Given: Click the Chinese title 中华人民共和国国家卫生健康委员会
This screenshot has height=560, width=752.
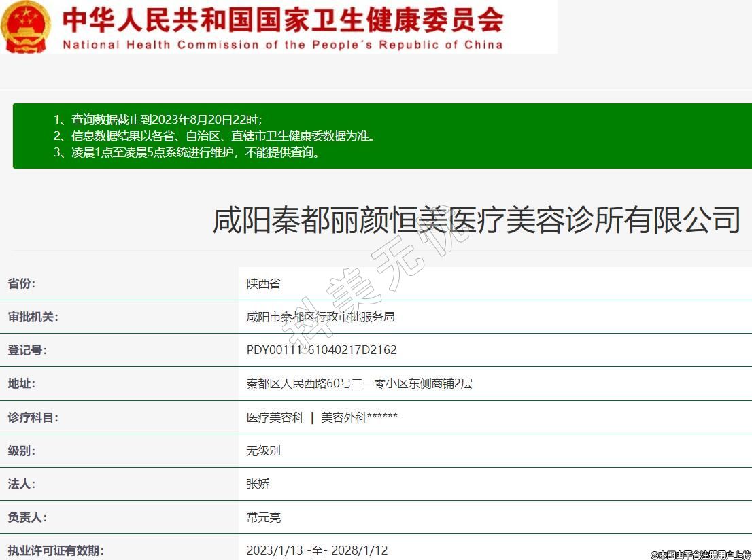Looking at the screenshot, I should click(x=282, y=20).
